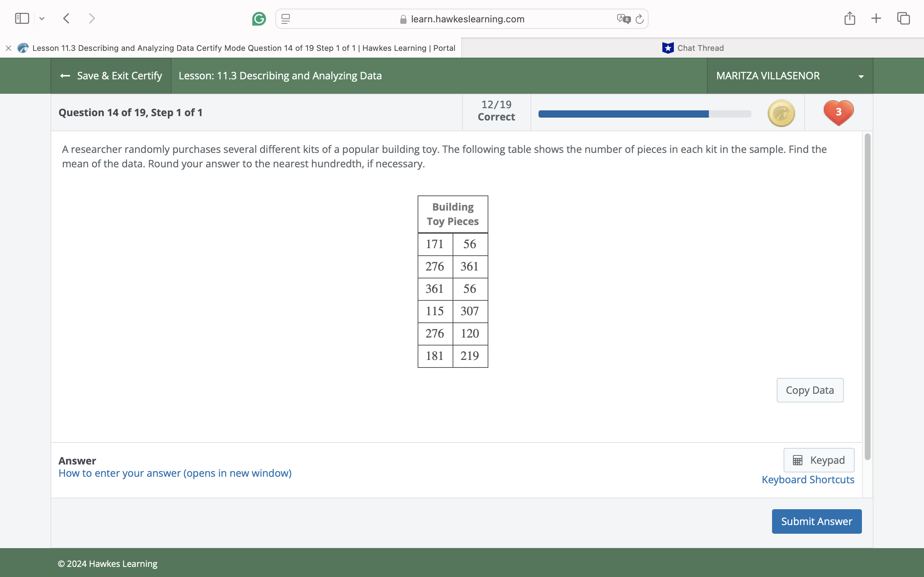This screenshot has height=577, width=924.
Task: Reload the current page
Action: [639, 19]
